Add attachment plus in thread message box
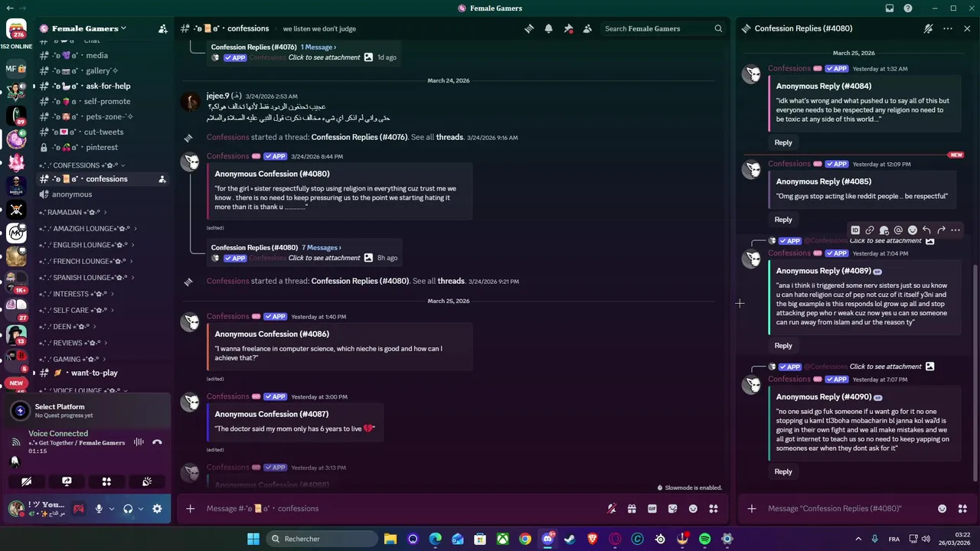Image resolution: width=980 pixels, height=551 pixels. (752, 508)
